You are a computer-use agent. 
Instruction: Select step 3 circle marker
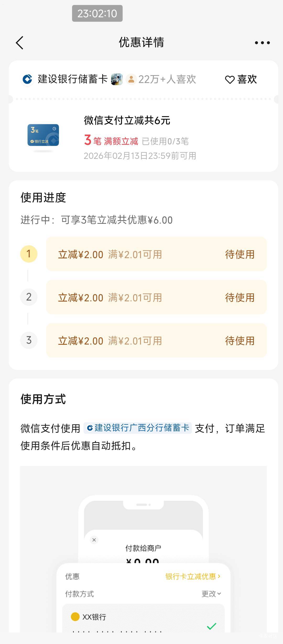point(29,340)
